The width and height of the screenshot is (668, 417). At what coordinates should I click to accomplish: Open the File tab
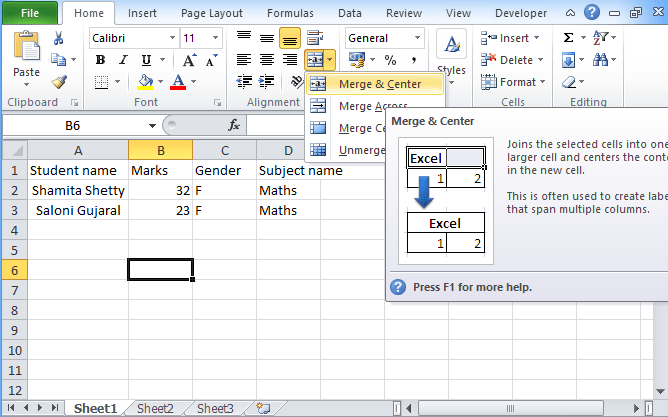click(x=30, y=13)
